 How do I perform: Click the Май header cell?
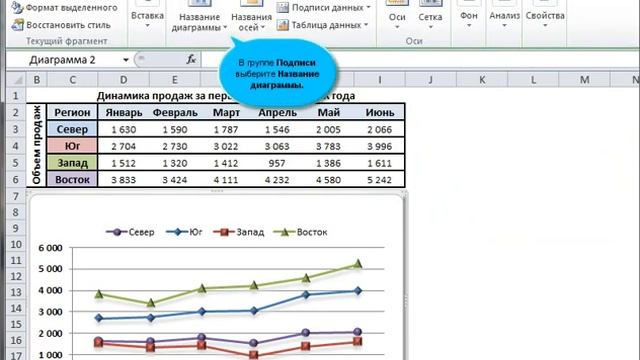tap(329, 112)
